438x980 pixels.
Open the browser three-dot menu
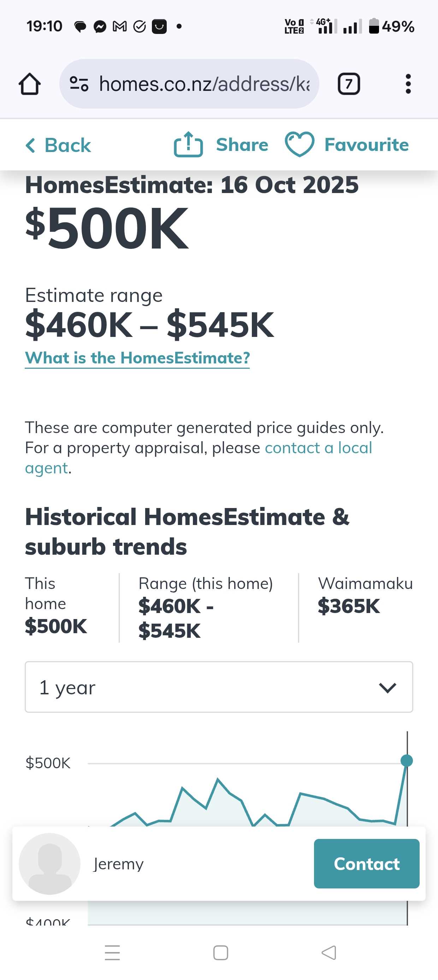point(408,84)
